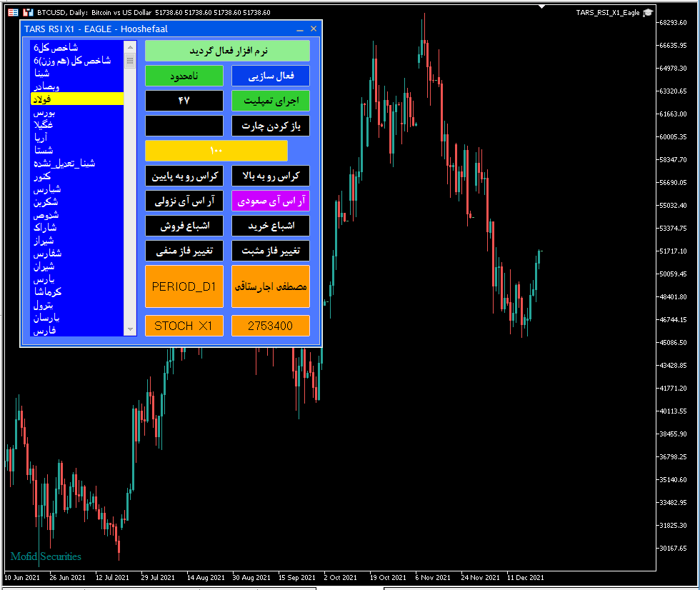
Task: Select آریا in the symbol list
Action: [x=77, y=137]
